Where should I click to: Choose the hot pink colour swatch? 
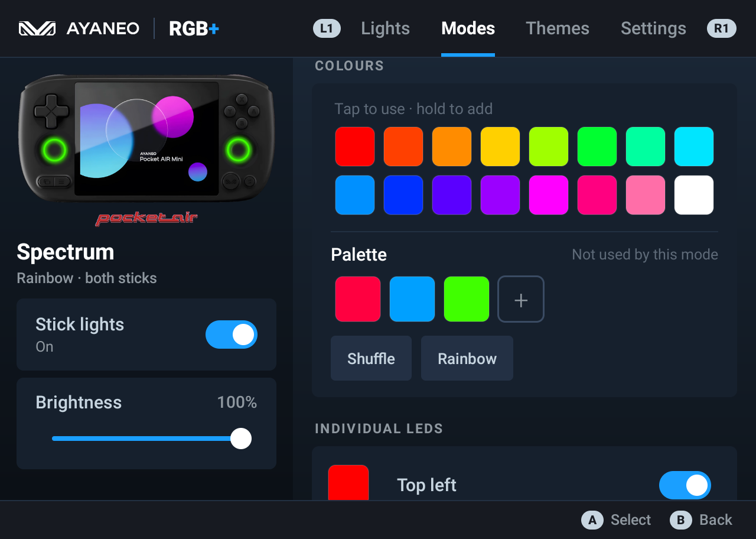(597, 195)
